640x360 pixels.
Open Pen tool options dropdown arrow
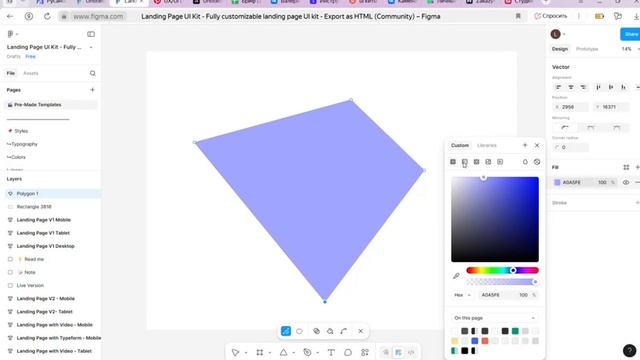[318, 353]
